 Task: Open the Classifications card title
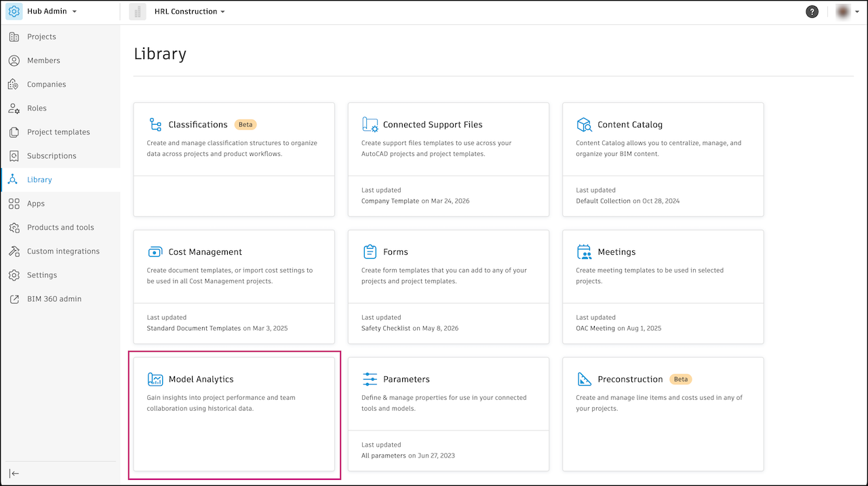(x=198, y=125)
